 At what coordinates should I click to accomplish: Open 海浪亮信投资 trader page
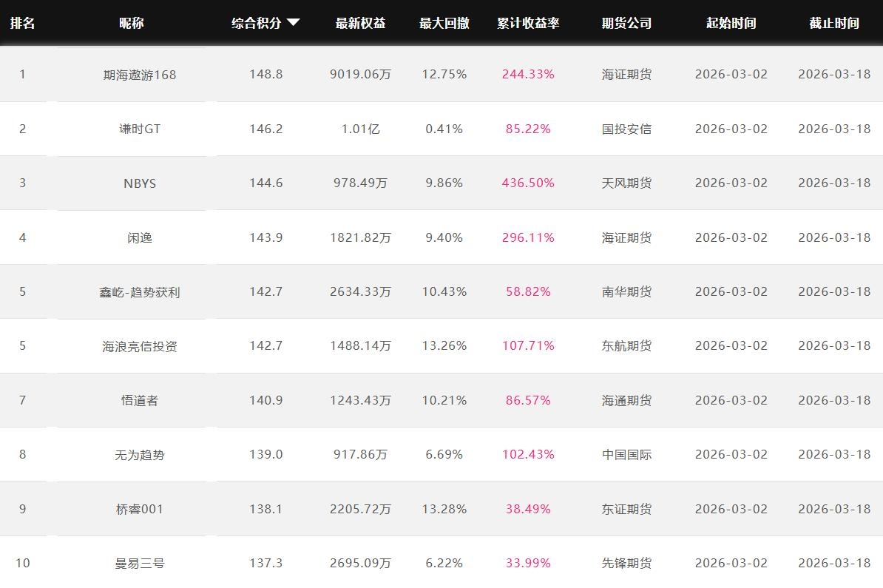click(x=140, y=346)
